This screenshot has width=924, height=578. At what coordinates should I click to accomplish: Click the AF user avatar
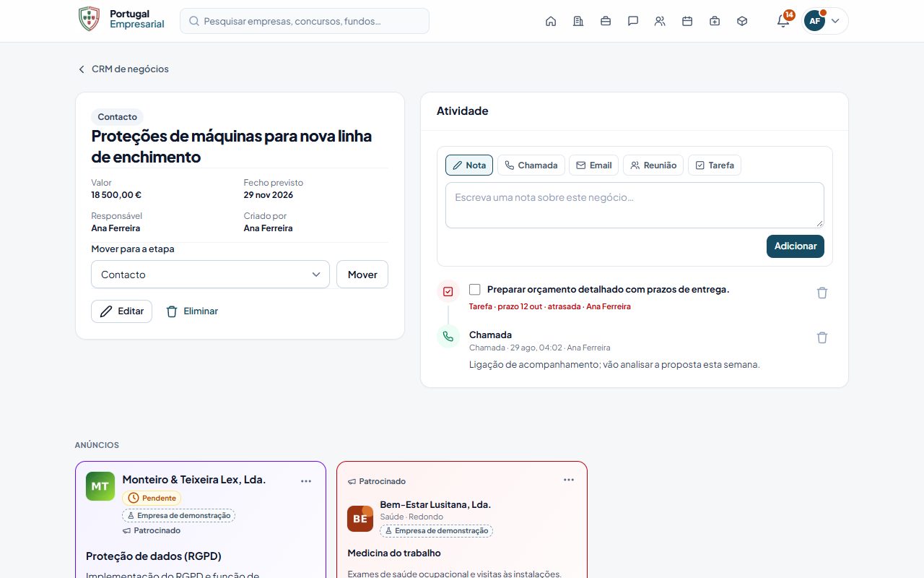click(x=814, y=21)
